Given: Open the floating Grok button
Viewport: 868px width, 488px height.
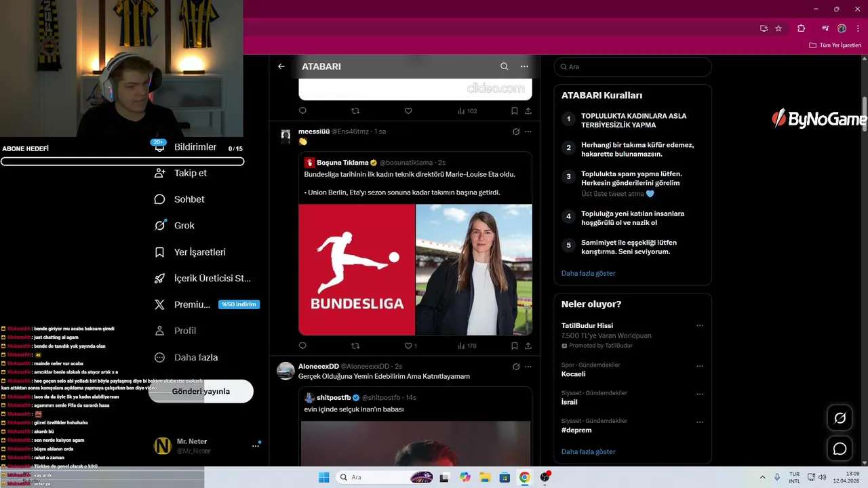Looking at the screenshot, I should click(840, 418).
